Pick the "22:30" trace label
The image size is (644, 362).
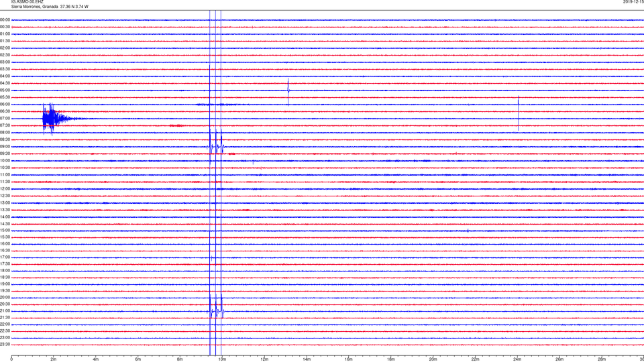pyautogui.click(x=5, y=331)
